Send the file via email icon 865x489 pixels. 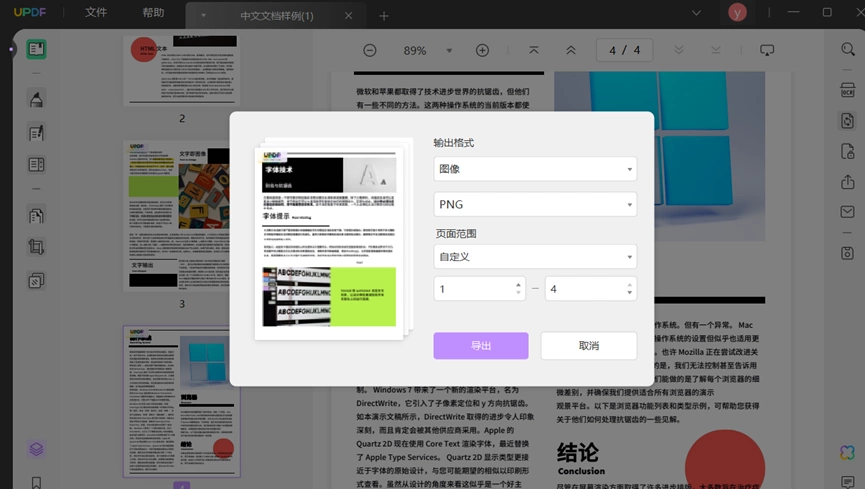pos(847,212)
